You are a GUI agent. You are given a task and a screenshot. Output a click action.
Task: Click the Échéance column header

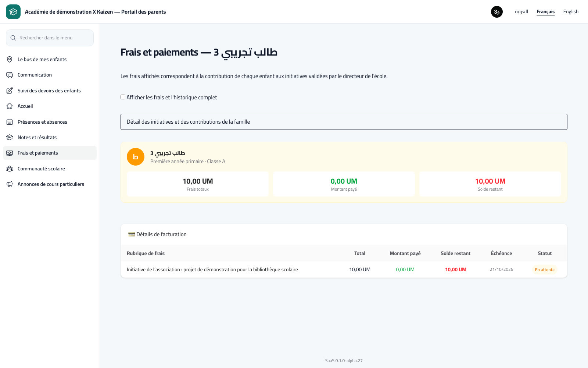point(501,253)
